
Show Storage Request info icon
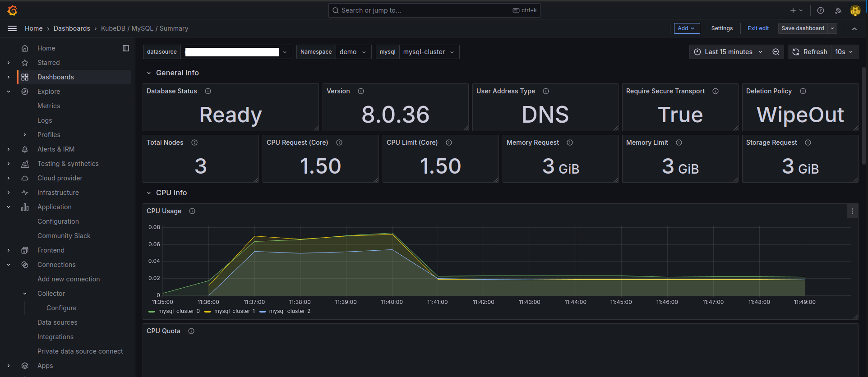click(808, 143)
